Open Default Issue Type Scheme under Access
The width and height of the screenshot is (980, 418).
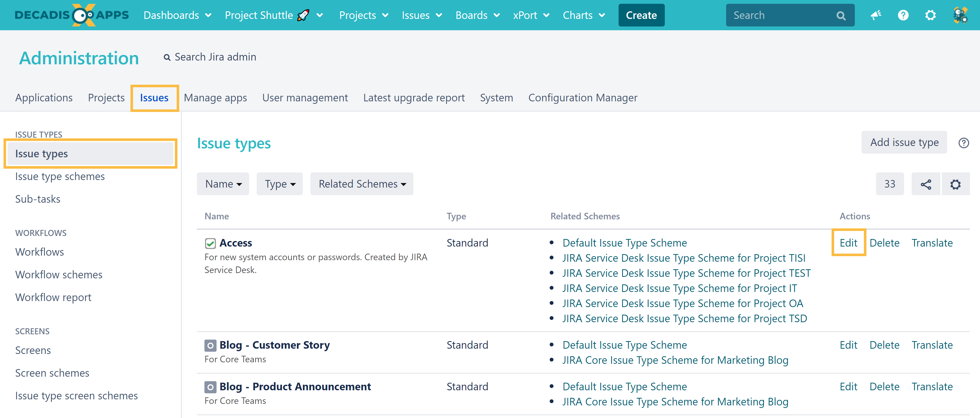coord(625,243)
